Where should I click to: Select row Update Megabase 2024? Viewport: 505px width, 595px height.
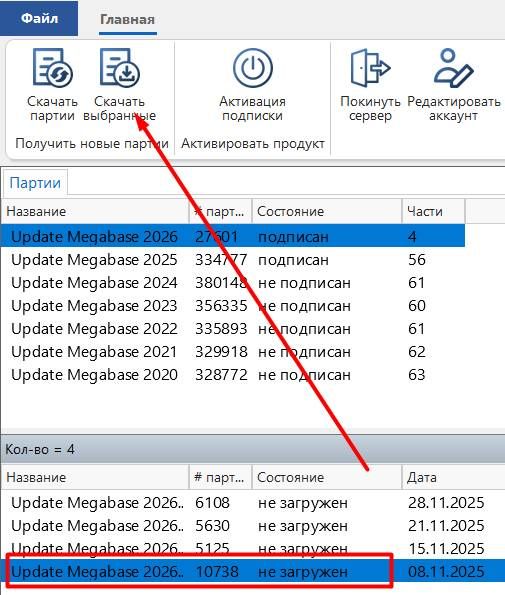tap(233, 283)
